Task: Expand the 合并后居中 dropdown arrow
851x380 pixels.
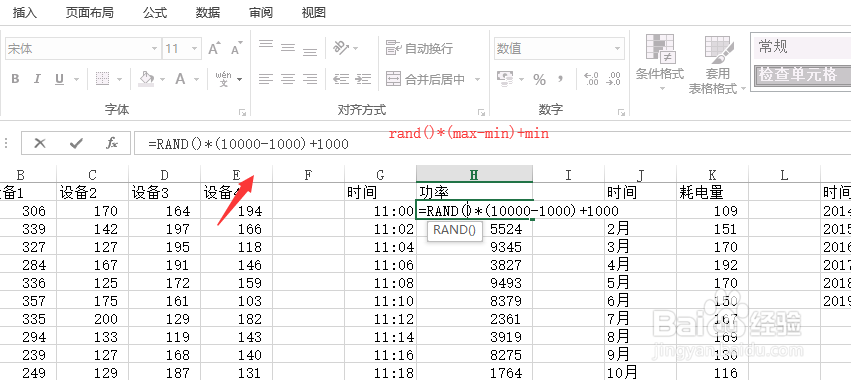Action: [x=478, y=80]
